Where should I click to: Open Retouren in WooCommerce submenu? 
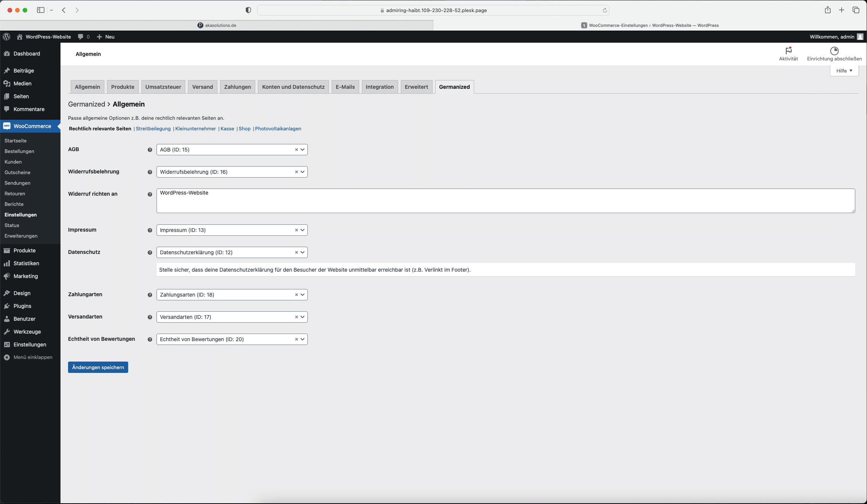pos(15,193)
